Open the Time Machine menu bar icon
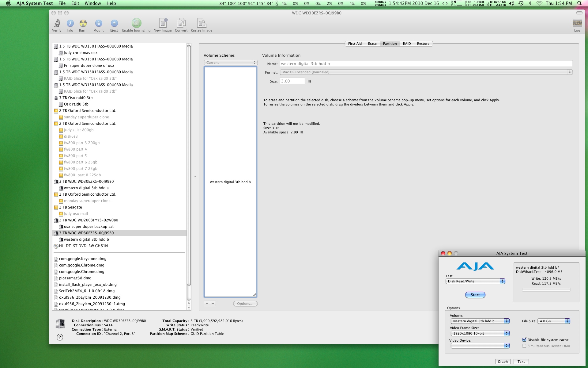The width and height of the screenshot is (588, 368). [x=521, y=3]
